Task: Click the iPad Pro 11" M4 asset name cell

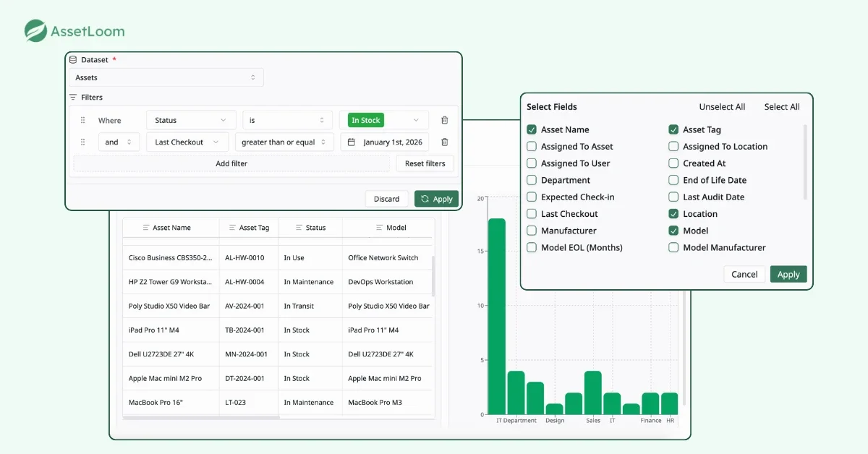Action: click(x=171, y=330)
